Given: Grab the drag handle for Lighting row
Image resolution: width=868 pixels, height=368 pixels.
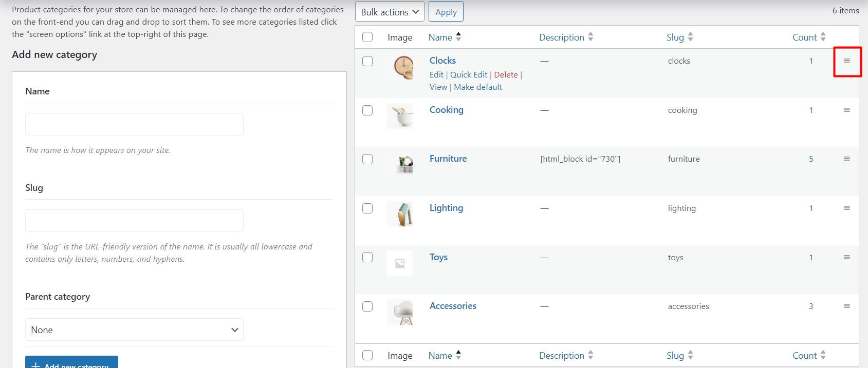Looking at the screenshot, I should (846, 208).
